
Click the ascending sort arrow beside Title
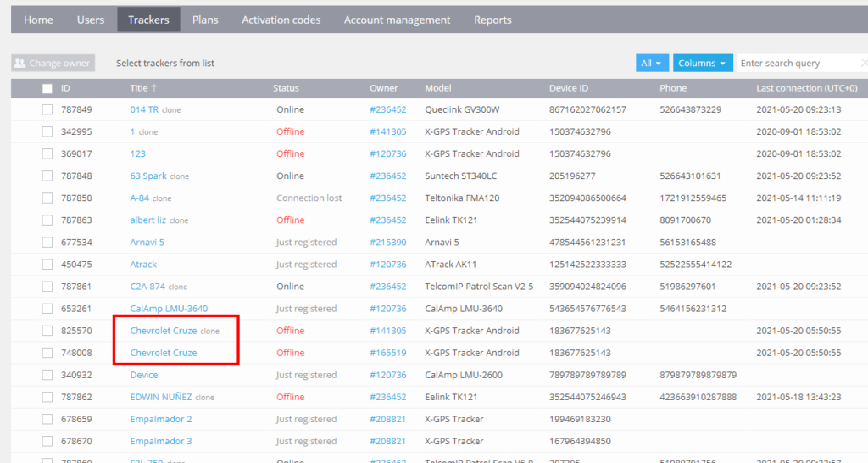pyautogui.click(x=154, y=88)
